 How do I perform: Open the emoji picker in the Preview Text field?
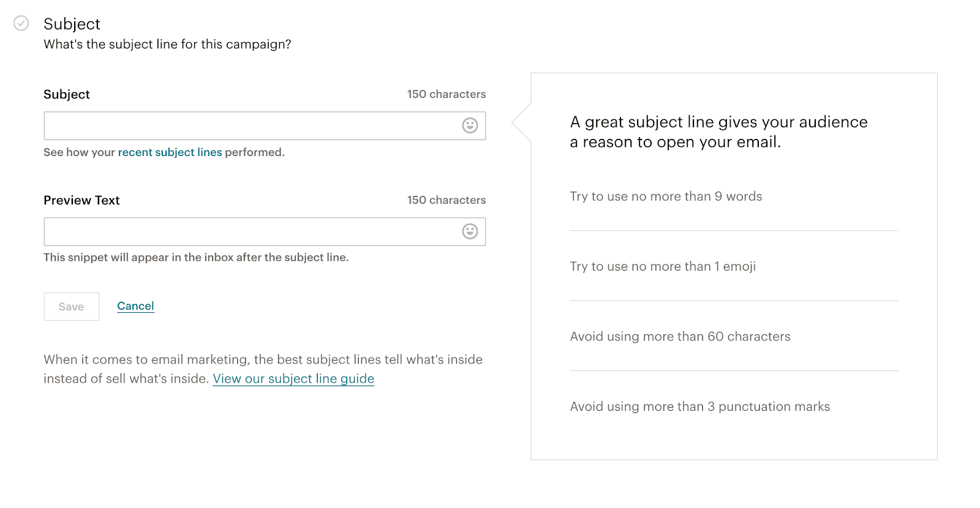click(470, 231)
